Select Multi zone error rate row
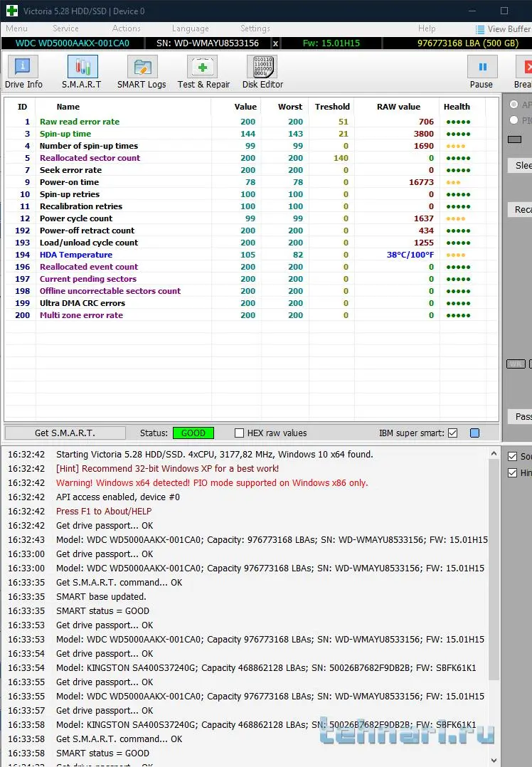Viewport: 532px width, 767px height. click(251, 315)
